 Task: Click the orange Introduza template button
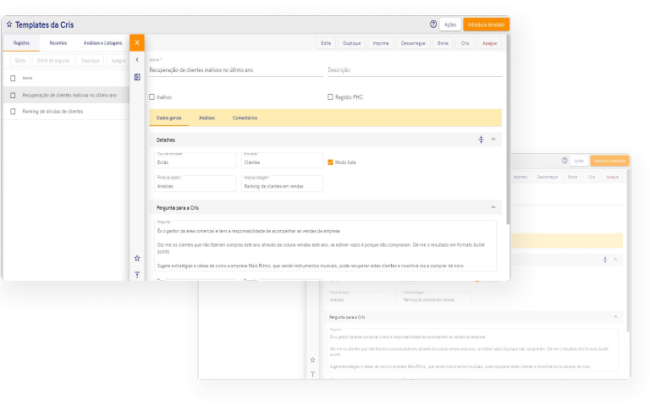click(486, 24)
